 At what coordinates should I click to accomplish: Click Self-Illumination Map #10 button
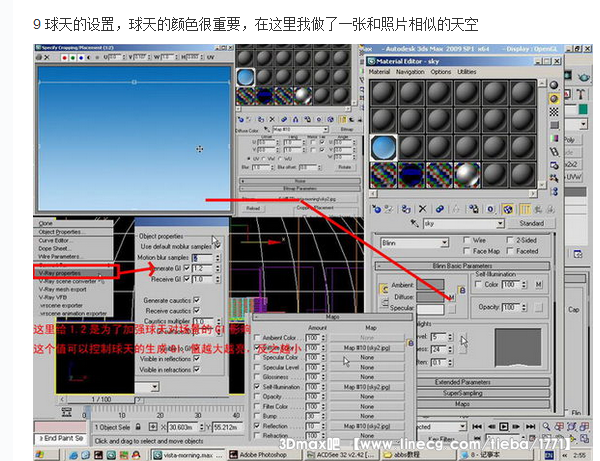coord(367,387)
